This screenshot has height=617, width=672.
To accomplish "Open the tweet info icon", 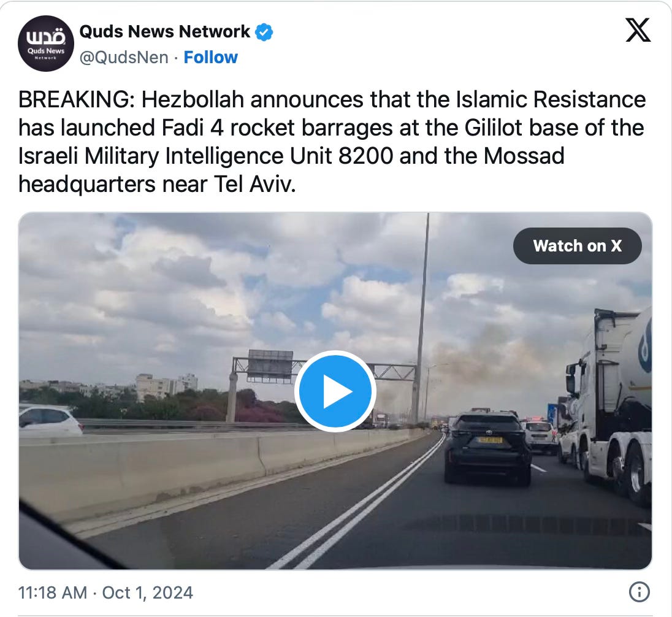I will 639,592.
